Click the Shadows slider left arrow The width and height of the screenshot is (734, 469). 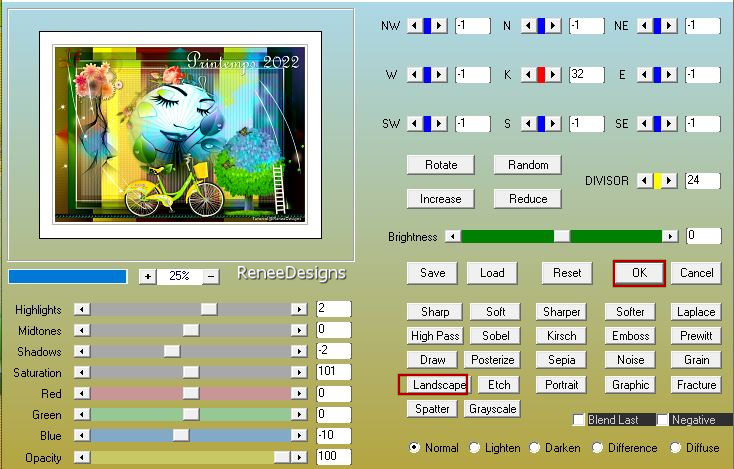82,351
